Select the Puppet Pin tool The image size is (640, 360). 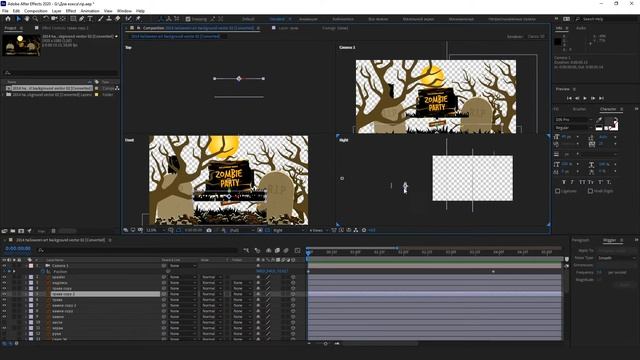tap(138, 19)
